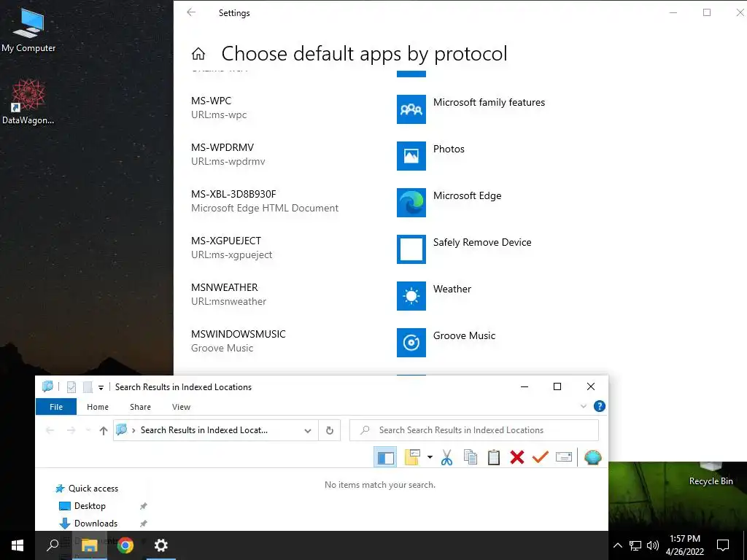Open the Explorer window system icon

(x=47, y=386)
